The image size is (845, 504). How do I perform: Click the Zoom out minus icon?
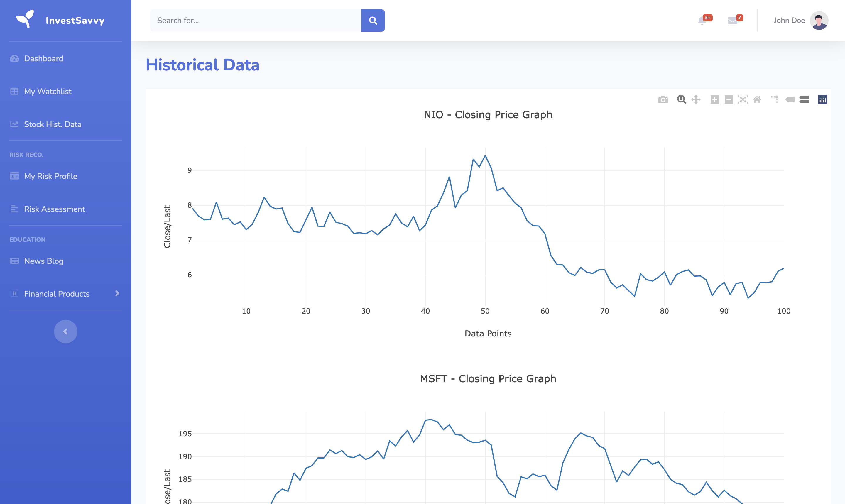coord(729,99)
